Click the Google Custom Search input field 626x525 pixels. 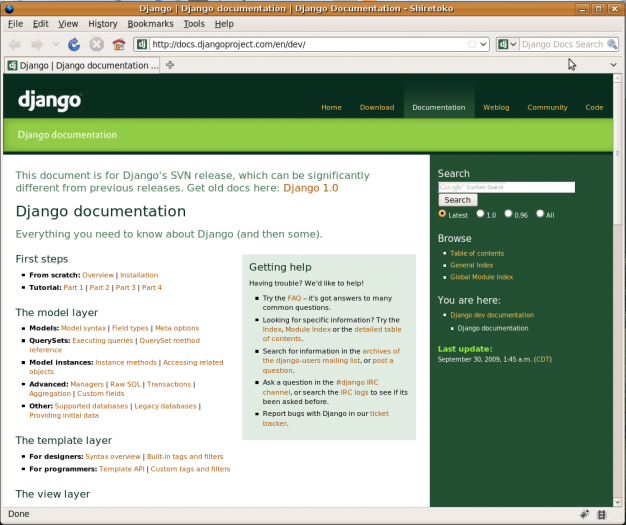(x=506, y=187)
